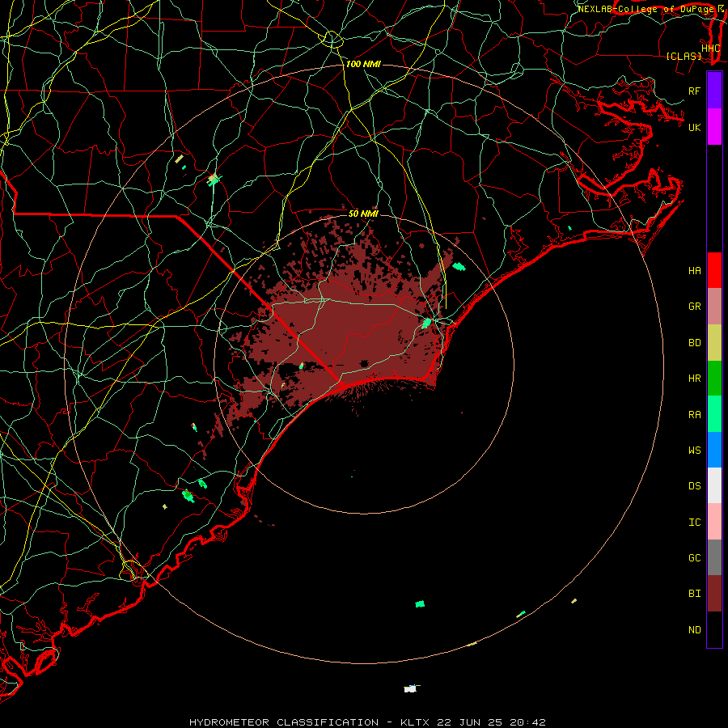Click the UK legend label
The image size is (728, 728).
tap(694, 127)
